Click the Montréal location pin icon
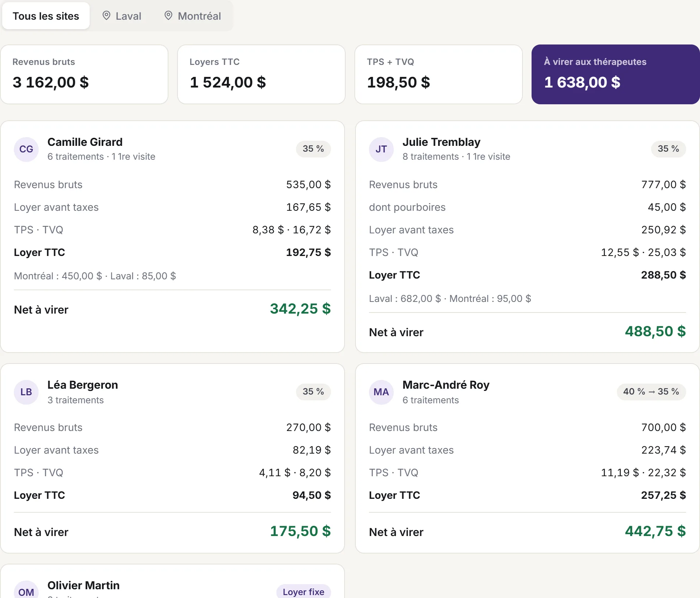 point(168,15)
